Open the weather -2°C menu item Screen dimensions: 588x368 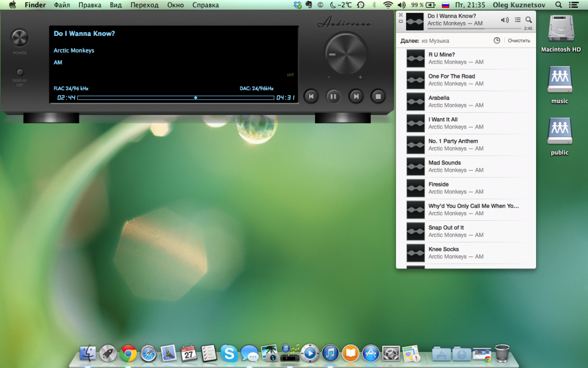pos(341,5)
